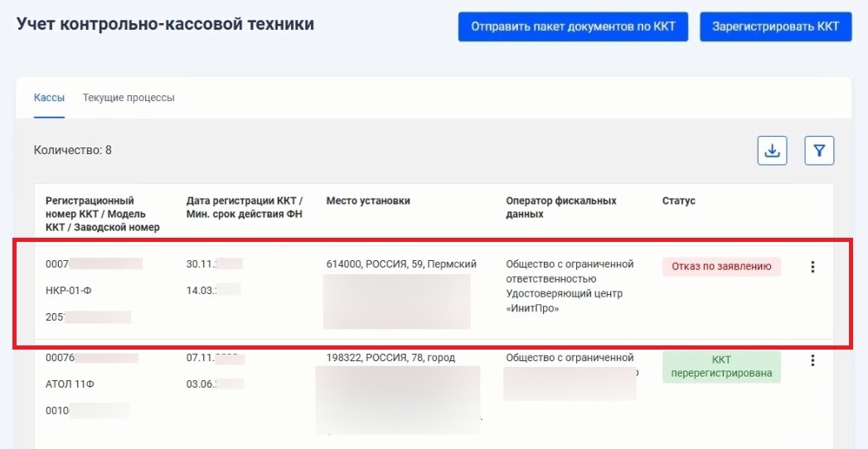Open three-dot menu for АТОЛ 11Ф row
Image resolution: width=868 pixels, height=449 pixels.
click(812, 360)
